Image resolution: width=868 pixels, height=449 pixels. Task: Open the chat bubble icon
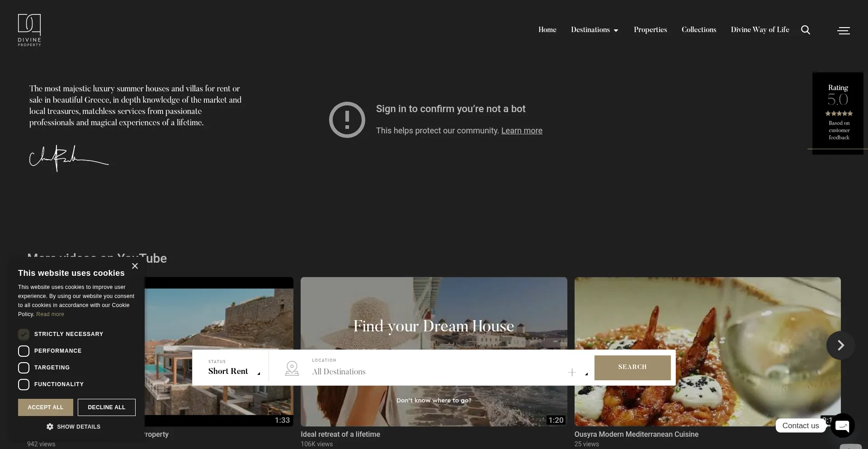(842, 425)
